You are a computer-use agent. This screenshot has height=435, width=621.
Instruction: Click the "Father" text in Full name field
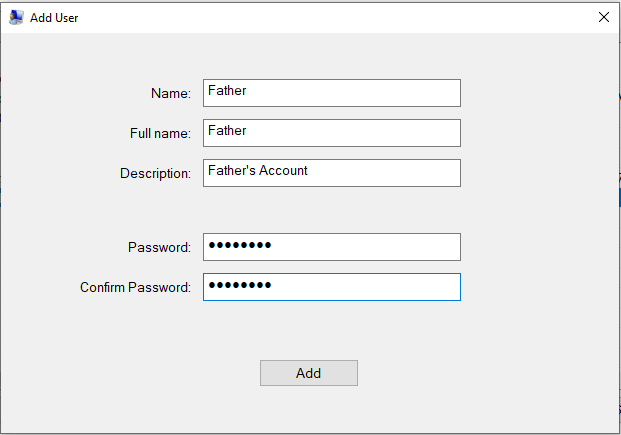point(227,131)
